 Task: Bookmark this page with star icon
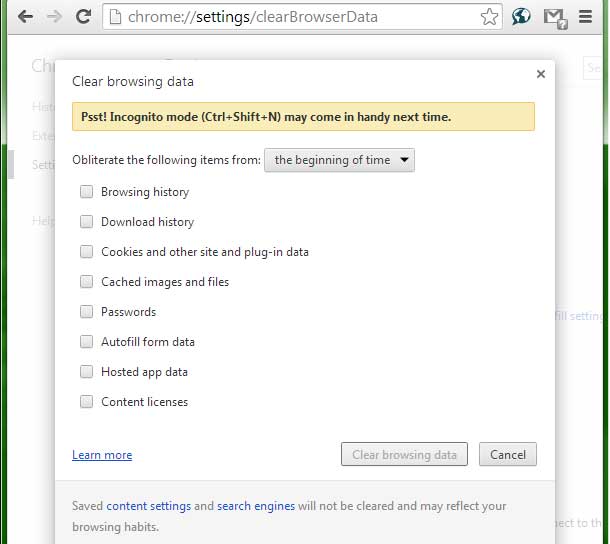(x=489, y=17)
